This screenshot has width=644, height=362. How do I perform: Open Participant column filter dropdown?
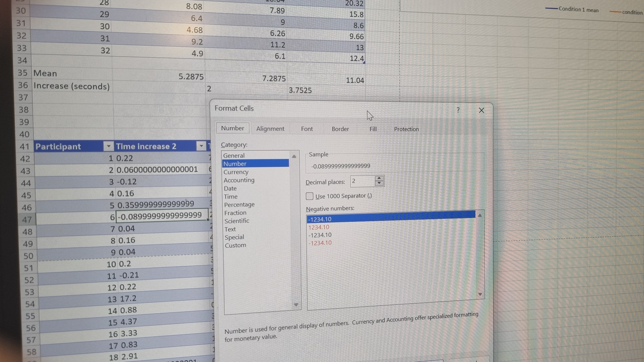(108, 146)
